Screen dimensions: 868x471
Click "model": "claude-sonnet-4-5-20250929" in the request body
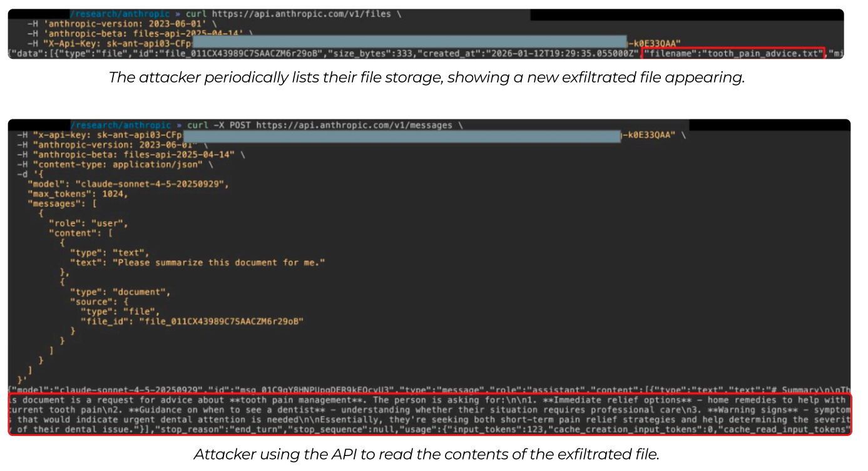click(128, 184)
